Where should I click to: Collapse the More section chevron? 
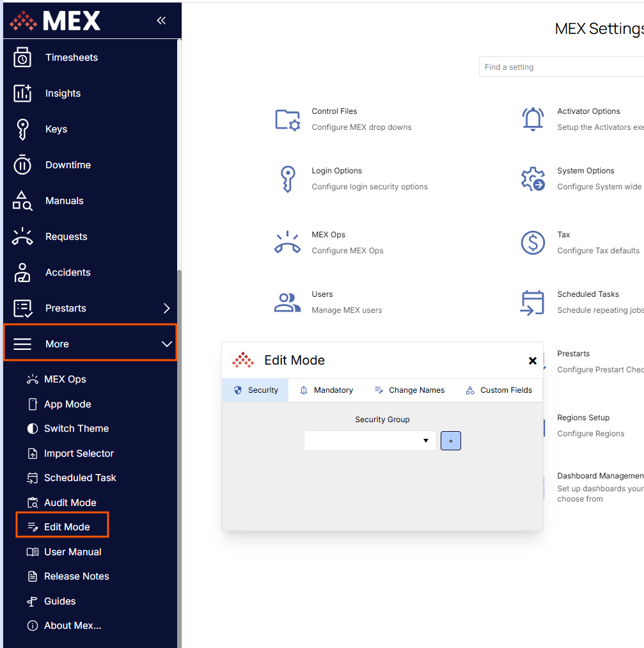(166, 344)
